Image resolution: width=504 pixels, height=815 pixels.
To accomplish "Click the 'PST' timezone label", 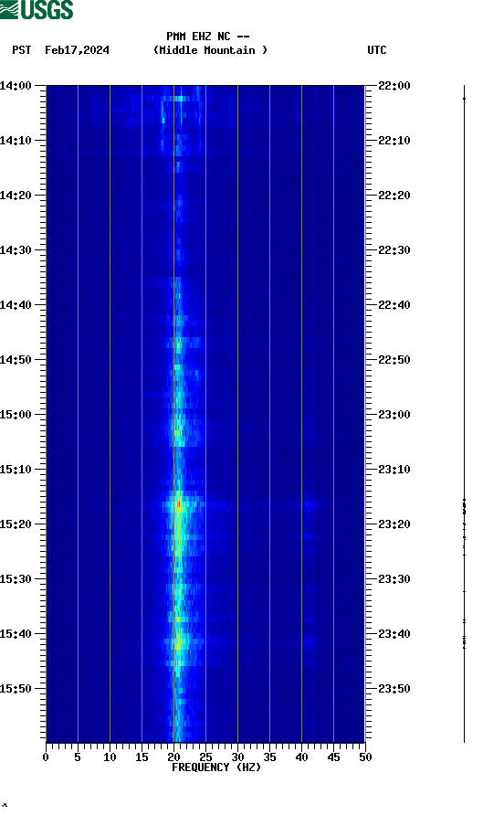I will pos(22,50).
